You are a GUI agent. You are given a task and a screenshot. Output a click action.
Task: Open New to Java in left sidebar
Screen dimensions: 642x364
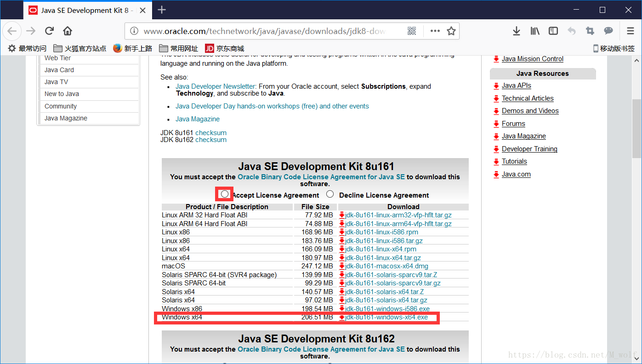(x=62, y=94)
